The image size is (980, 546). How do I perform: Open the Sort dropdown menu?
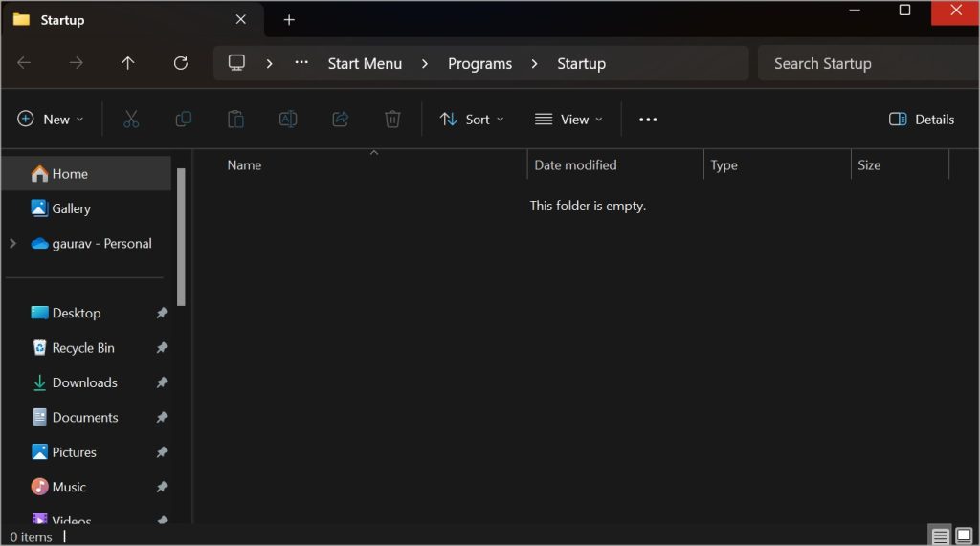(x=472, y=120)
